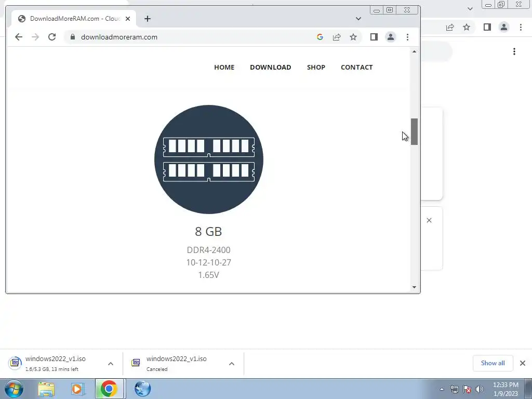The height and width of the screenshot is (399, 532).
Task: Click the 8 GB heading text
Action: coord(208,231)
